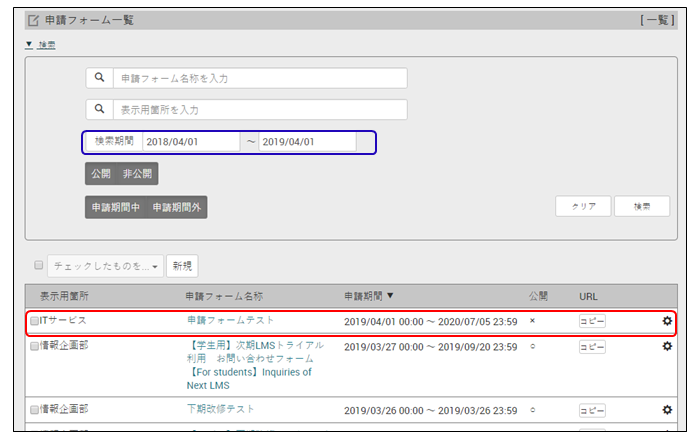Collapse the 検索 section triangle
The width and height of the screenshot is (700, 448).
pyautogui.click(x=29, y=44)
